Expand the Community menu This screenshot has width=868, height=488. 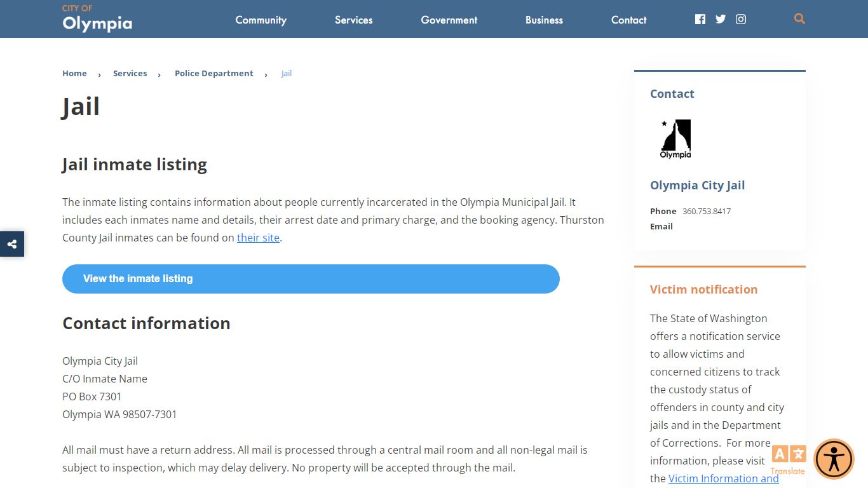click(x=261, y=20)
